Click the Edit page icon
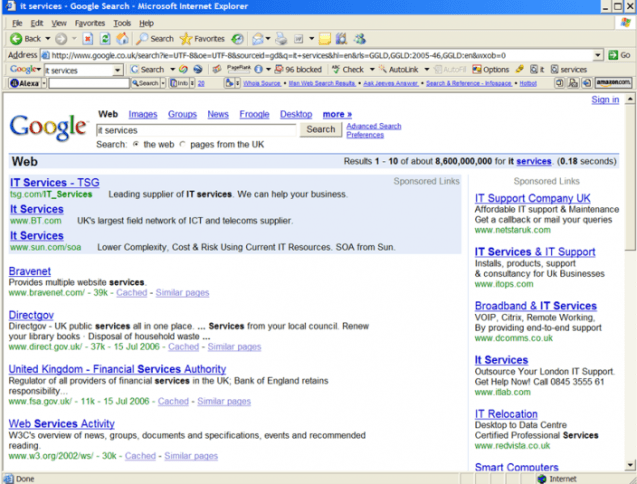This screenshot has height=484, width=637. click(299, 39)
